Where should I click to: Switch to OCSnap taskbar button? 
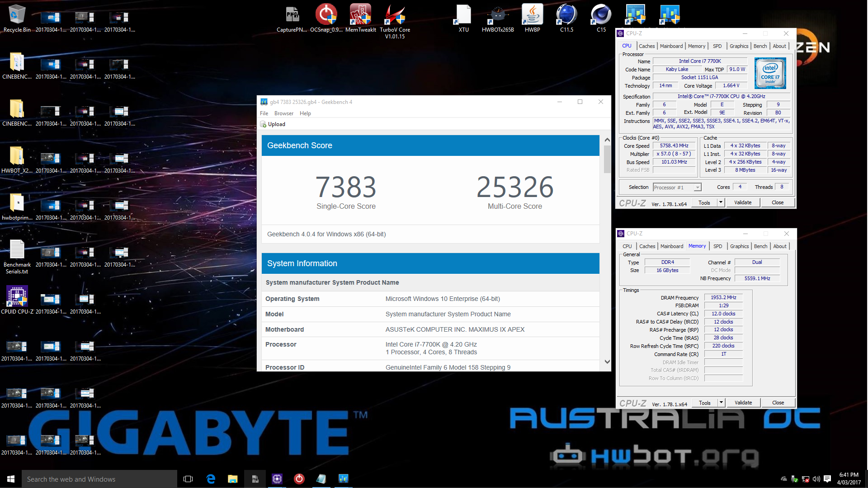[x=299, y=479]
